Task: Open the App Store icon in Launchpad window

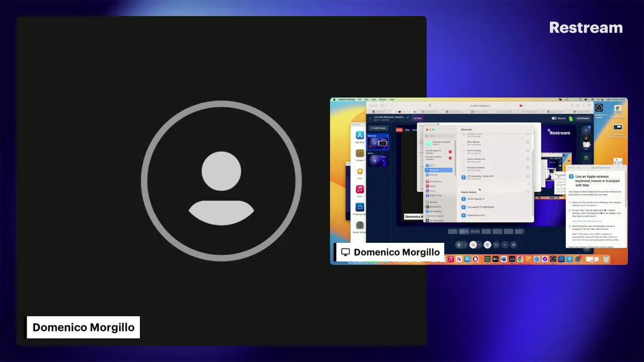Action: 360,135
